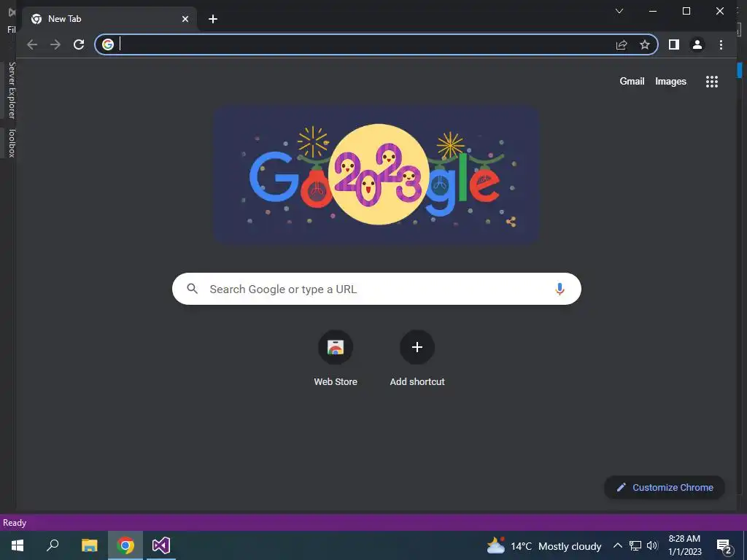Go back with the browser back arrow

coord(32,44)
